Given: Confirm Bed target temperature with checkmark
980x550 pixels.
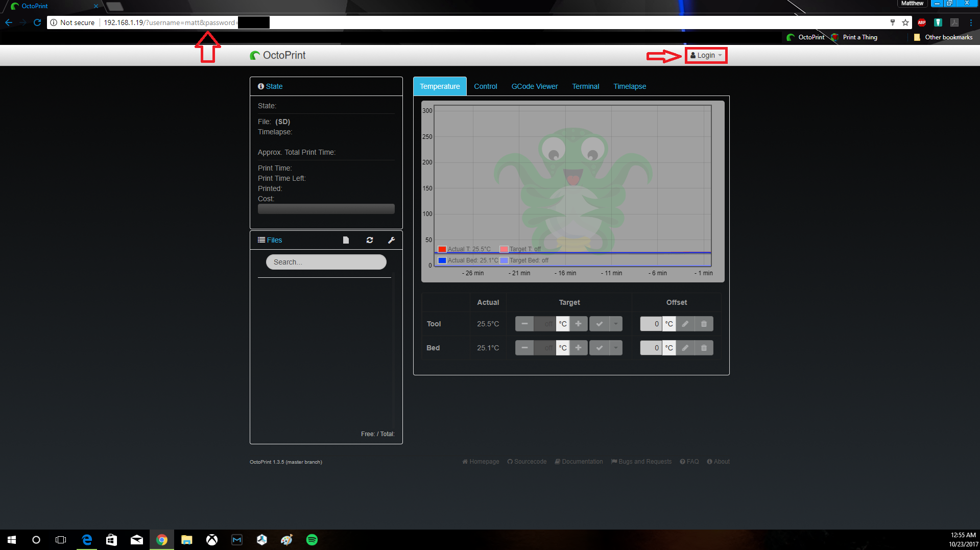Looking at the screenshot, I should point(600,348).
